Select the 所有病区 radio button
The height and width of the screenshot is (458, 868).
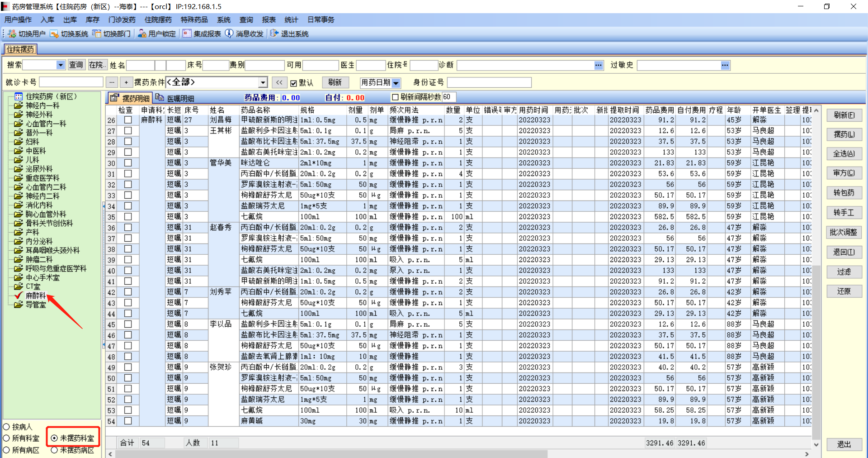click(7, 450)
